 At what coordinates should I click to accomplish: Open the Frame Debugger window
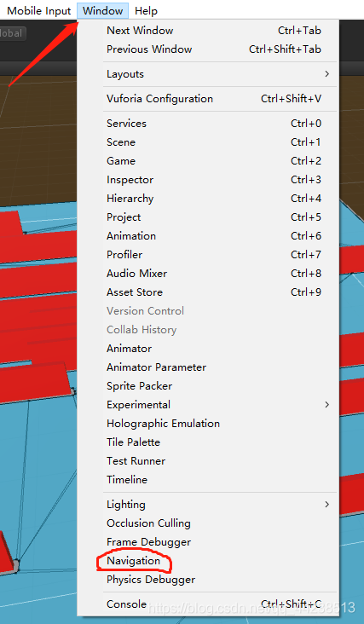click(x=208, y=541)
